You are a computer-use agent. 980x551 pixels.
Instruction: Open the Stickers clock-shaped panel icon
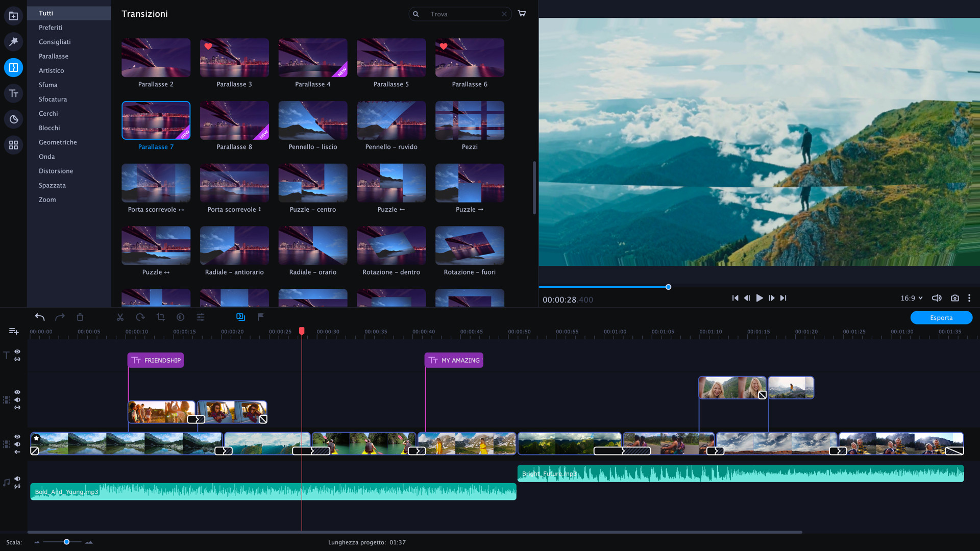(14, 119)
